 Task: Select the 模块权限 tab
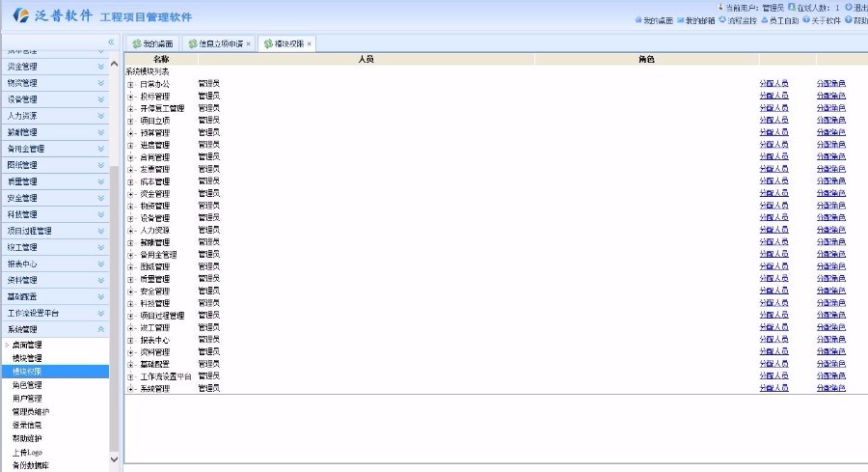point(286,43)
